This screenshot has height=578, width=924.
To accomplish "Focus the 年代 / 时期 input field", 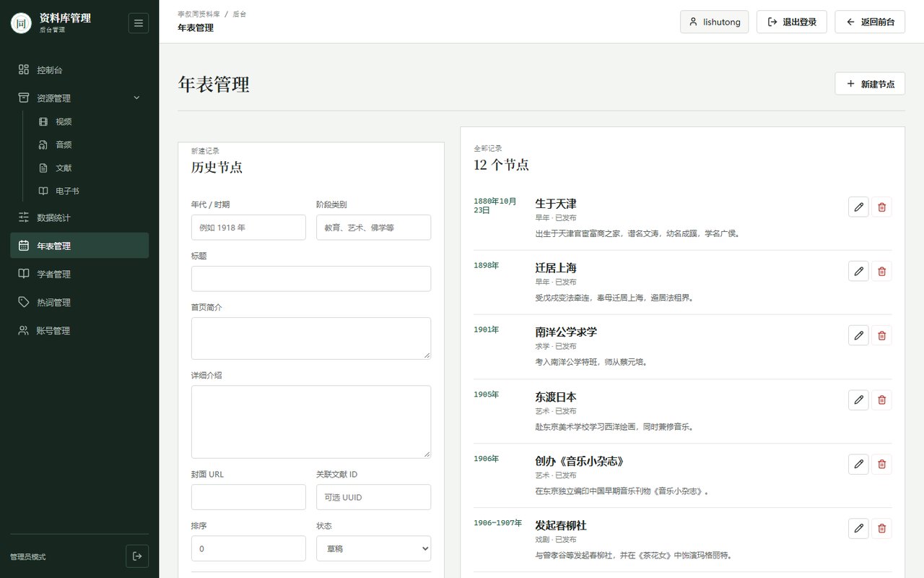I will [x=248, y=227].
